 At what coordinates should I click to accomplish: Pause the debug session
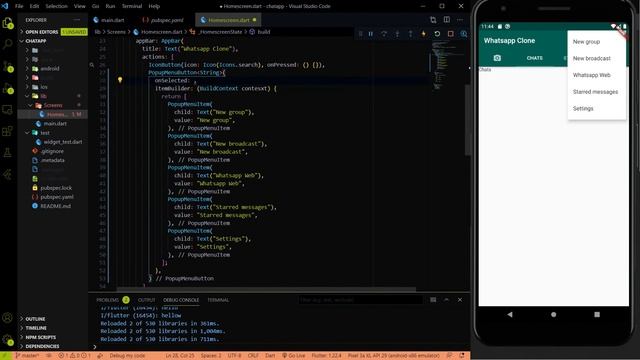click(x=371, y=34)
